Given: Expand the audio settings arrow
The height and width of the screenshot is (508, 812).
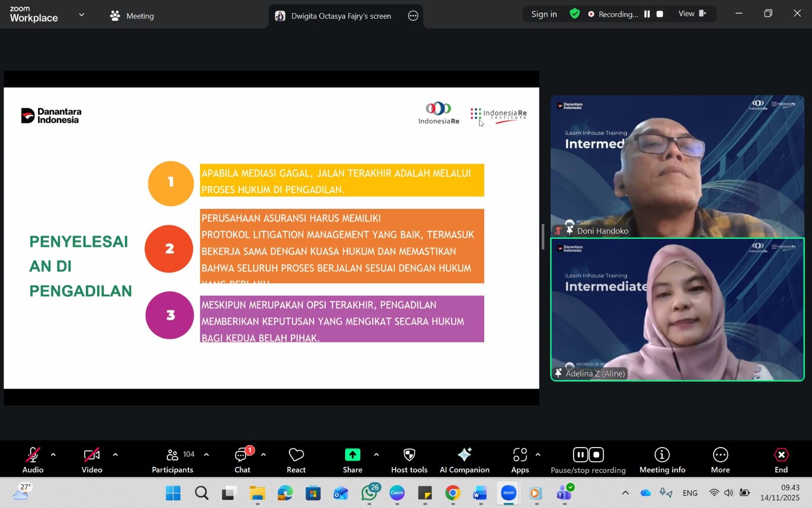Looking at the screenshot, I should coord(53,455).
